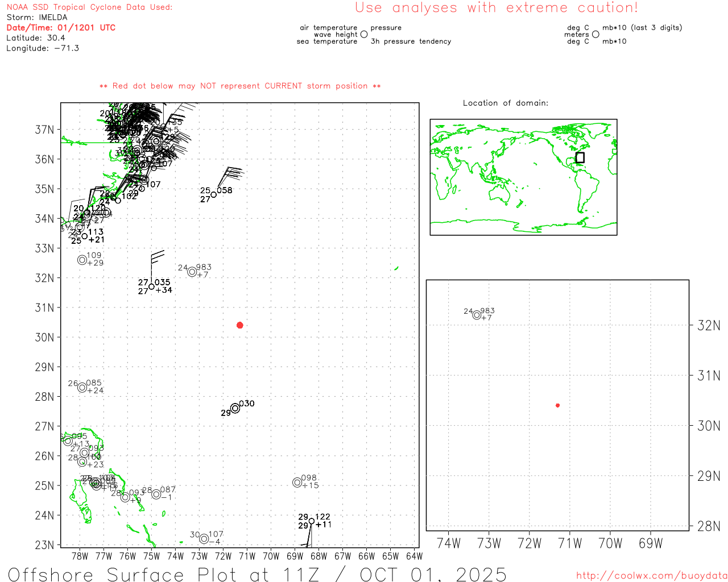Click the buoy marker labeled 098 +15

coord(297,483)
